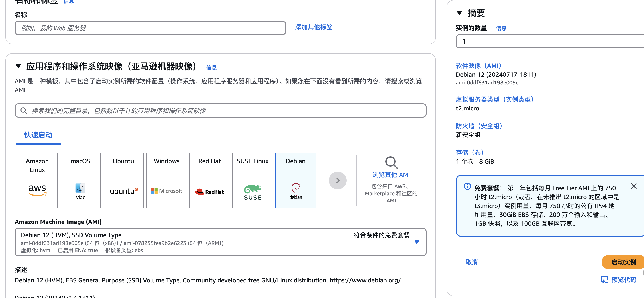Close the 免费套餐 info banner
The width and height of the screenshot is (644, 298).
point(634,186)
